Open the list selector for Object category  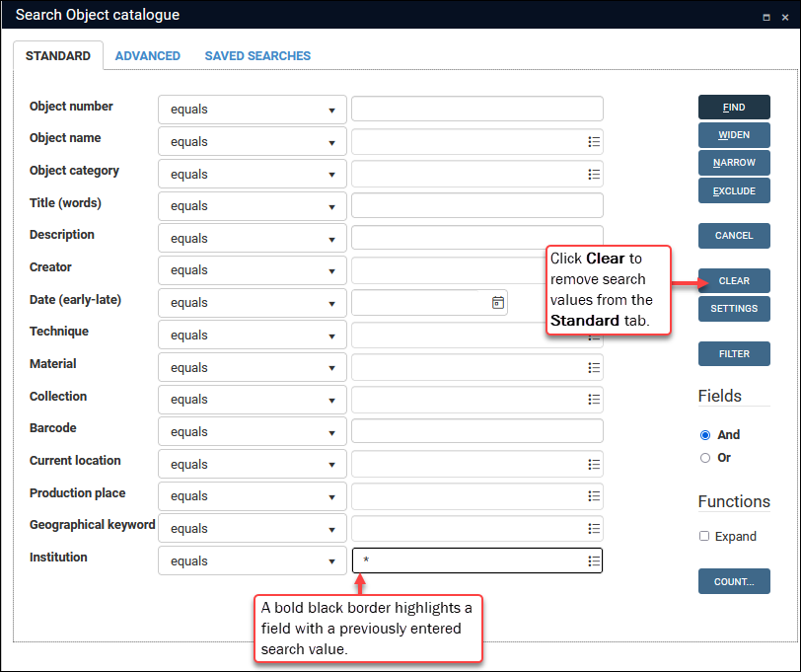594,174
